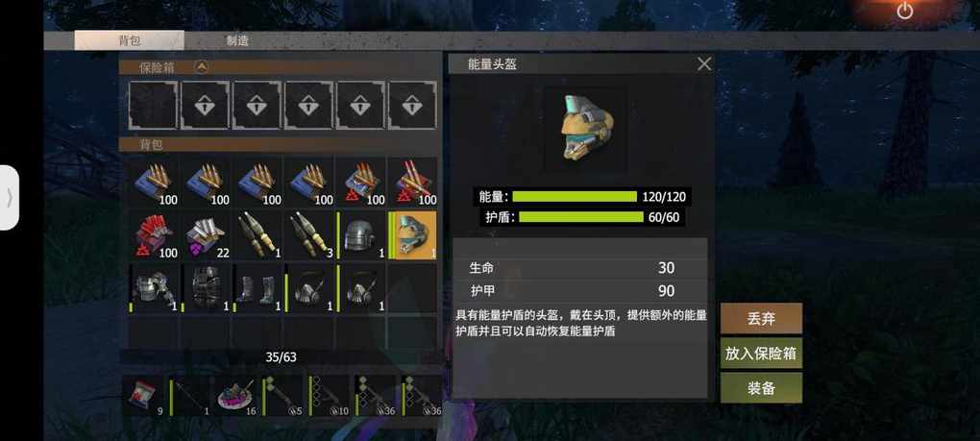
Task: Switch to the 背包 tab
Action: pos(130,40)
